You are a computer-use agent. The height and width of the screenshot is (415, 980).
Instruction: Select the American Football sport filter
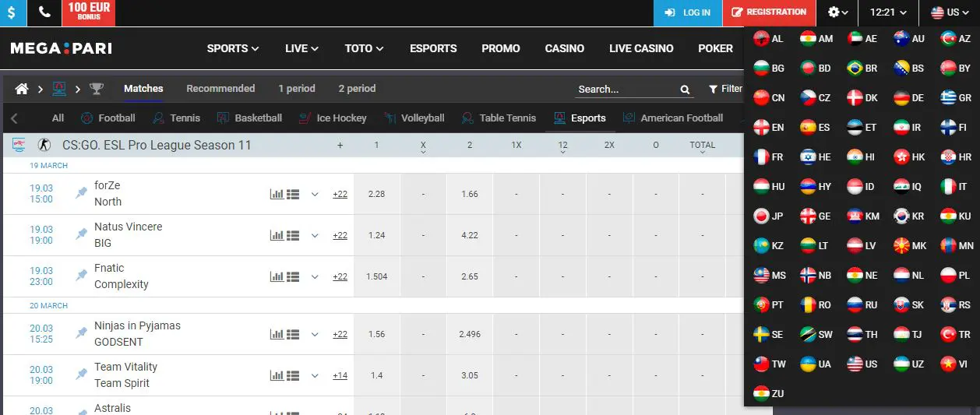pos(673,118)
